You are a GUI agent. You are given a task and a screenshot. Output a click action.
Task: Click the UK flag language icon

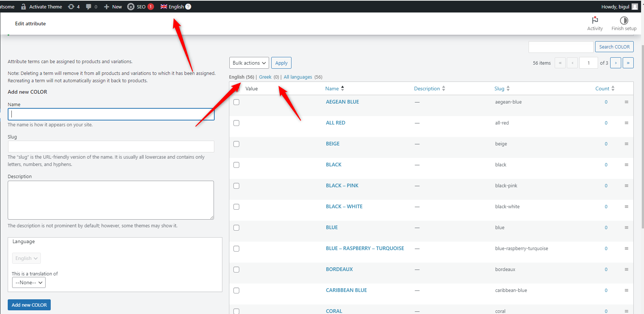click(x=164, y=7)
